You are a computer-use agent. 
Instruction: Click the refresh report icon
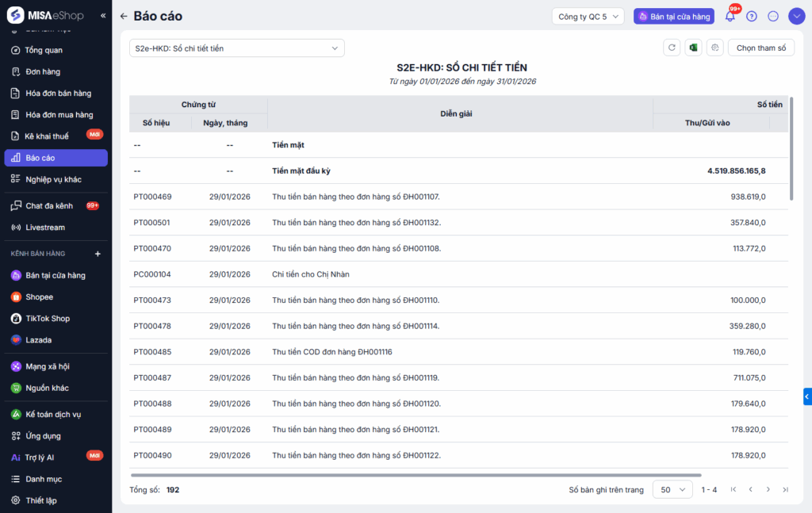tap(672, 48)
